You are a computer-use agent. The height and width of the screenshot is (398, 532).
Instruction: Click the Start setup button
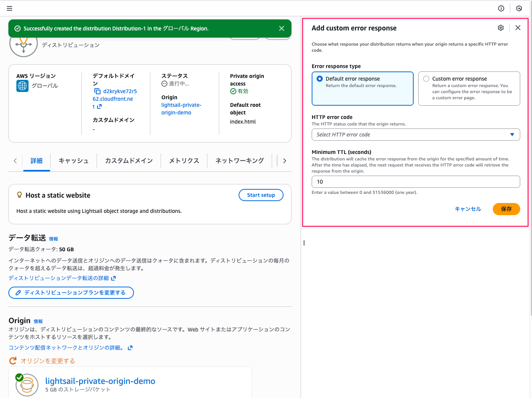pyautogui.click(x=261, y=195)
